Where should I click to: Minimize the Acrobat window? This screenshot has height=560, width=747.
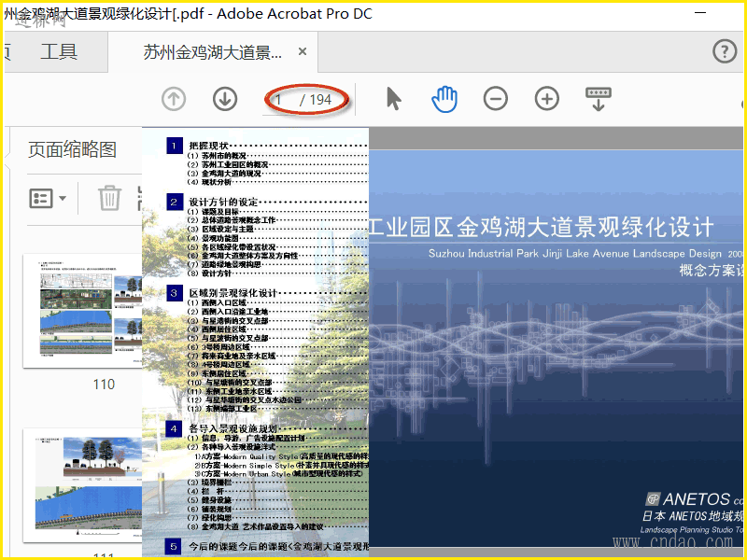tap(699, 13)
